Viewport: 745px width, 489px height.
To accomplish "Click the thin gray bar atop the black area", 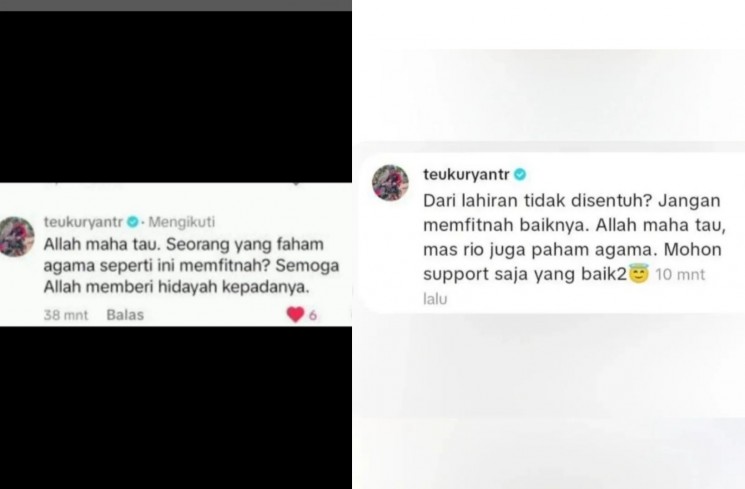I will click(x=176, y=5).
